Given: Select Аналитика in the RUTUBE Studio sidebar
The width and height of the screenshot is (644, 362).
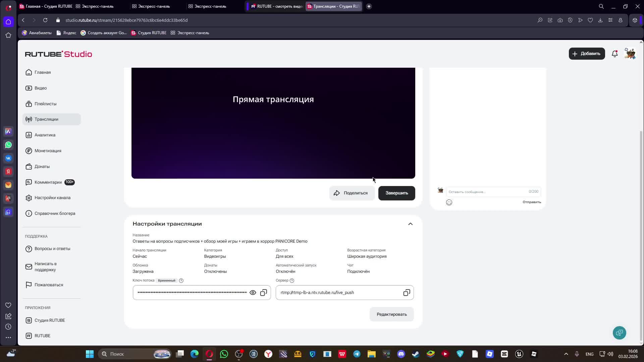Looking at the screenshot, I should tap(45, 135).
